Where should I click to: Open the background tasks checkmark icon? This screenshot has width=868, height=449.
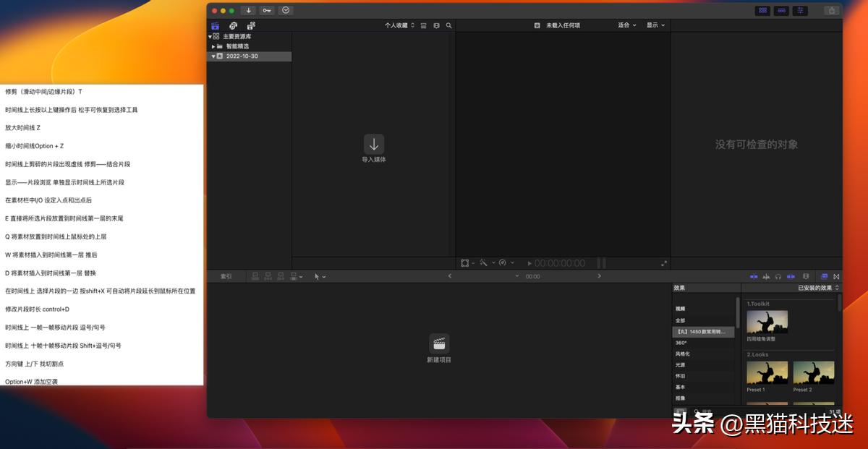pos(286,10)
